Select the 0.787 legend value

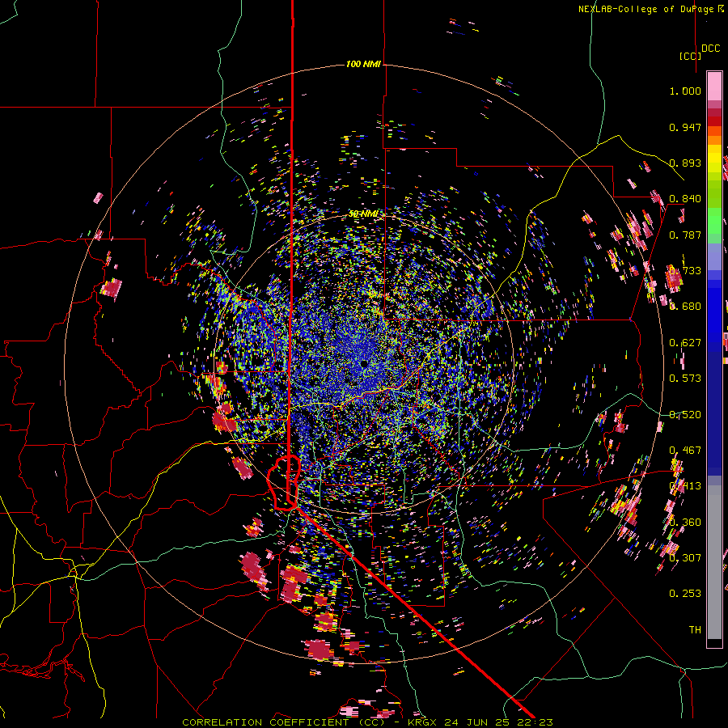tap(685, 235)
